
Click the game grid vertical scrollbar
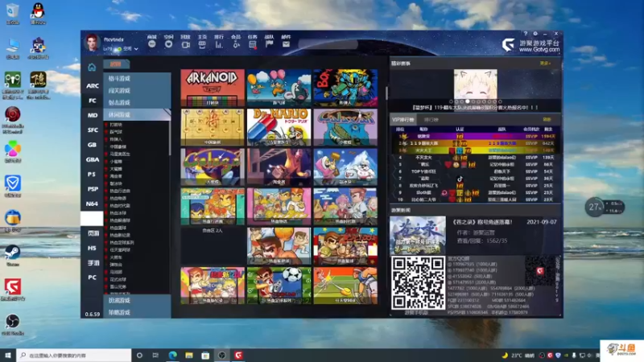coord(386,93)
